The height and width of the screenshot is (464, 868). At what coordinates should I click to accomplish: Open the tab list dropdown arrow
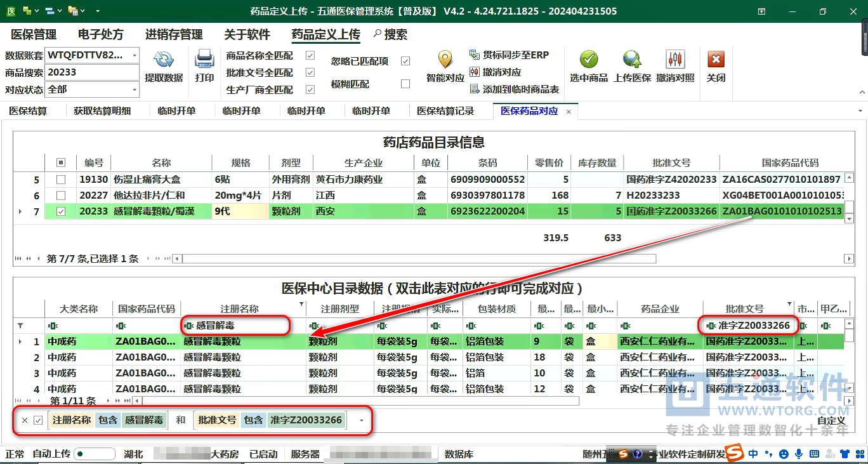(860, 111)
